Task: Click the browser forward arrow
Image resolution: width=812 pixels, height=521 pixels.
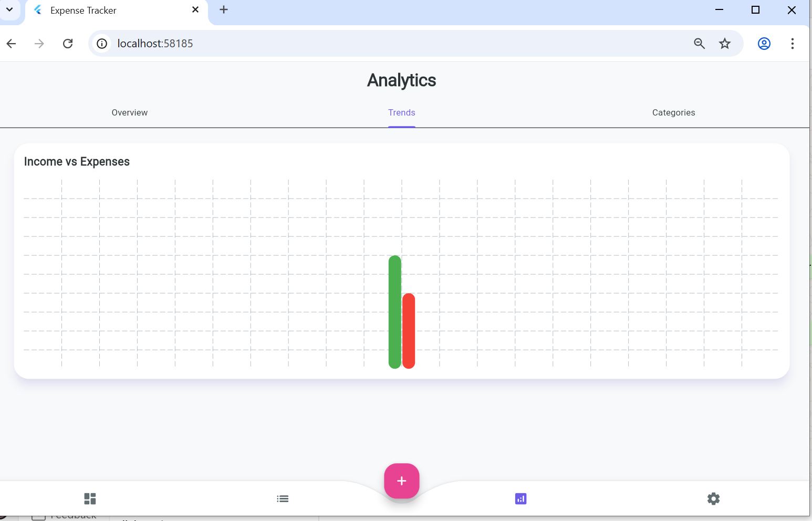Action: coord(39,44)
